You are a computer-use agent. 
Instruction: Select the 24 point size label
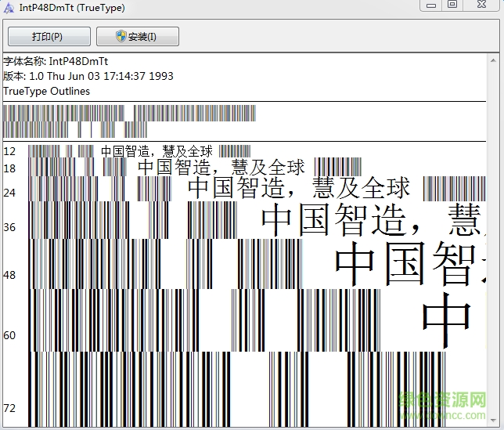(9, 193)
